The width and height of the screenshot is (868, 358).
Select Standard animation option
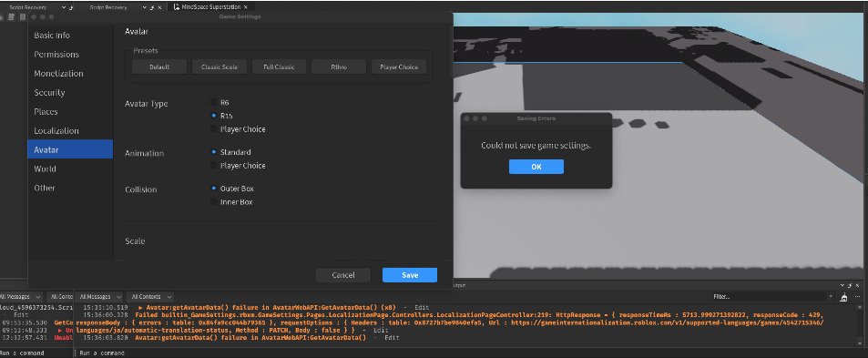[214, 152]
